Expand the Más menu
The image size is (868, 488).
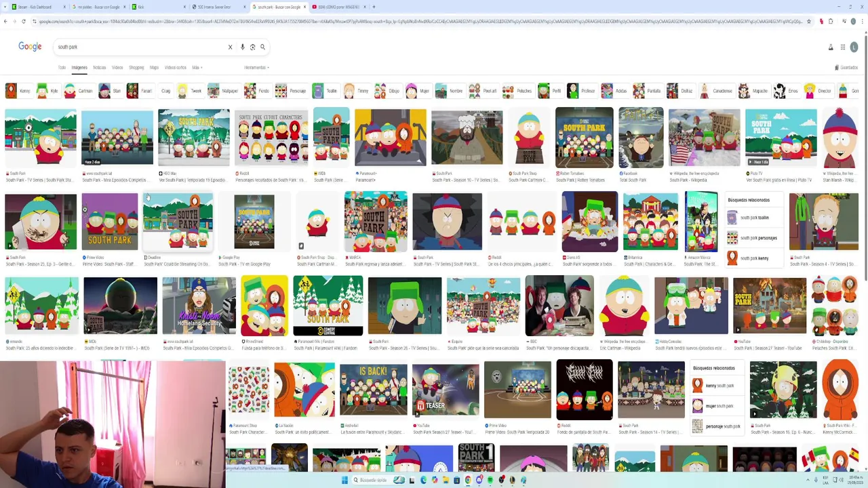coord(197,67)
